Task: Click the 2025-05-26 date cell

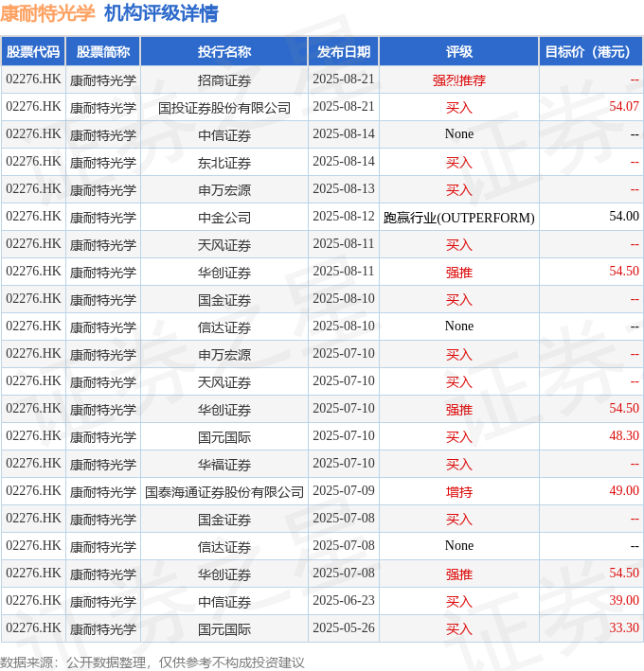Action: (344, 627)
